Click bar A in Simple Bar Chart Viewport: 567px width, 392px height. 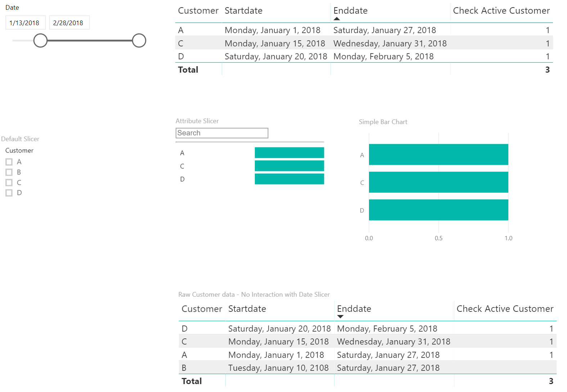[438, 155]
